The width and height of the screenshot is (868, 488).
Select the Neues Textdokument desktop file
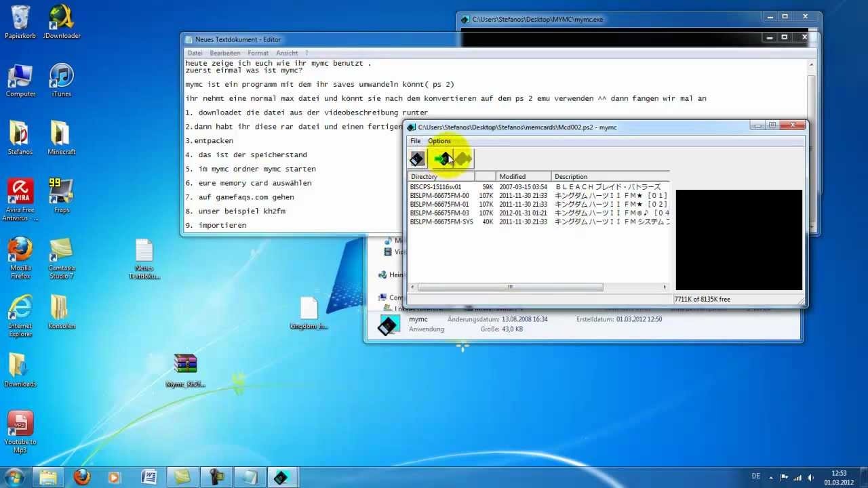tap(144, 259)
